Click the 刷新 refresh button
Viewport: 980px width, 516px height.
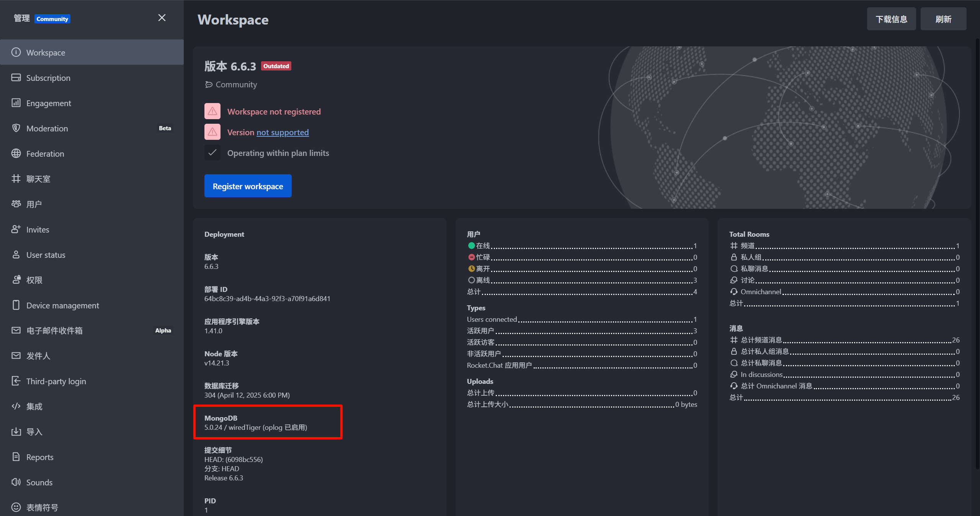point(943,19)
